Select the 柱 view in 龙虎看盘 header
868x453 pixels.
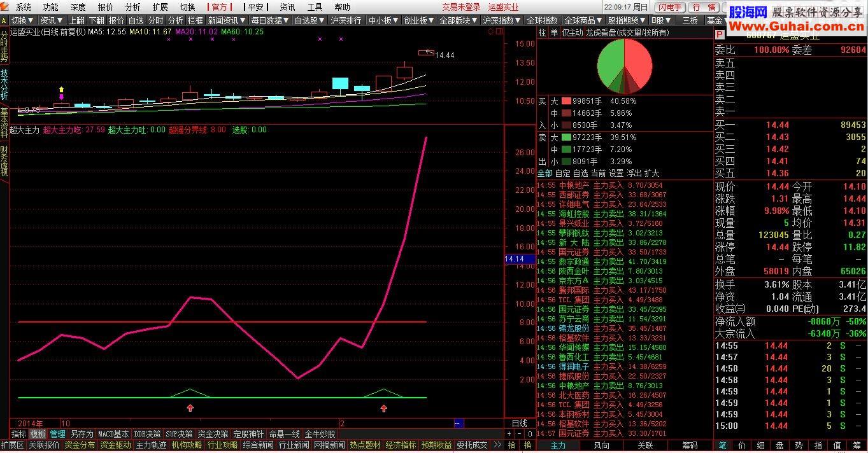pyautogui.click(x=542, y=32)
